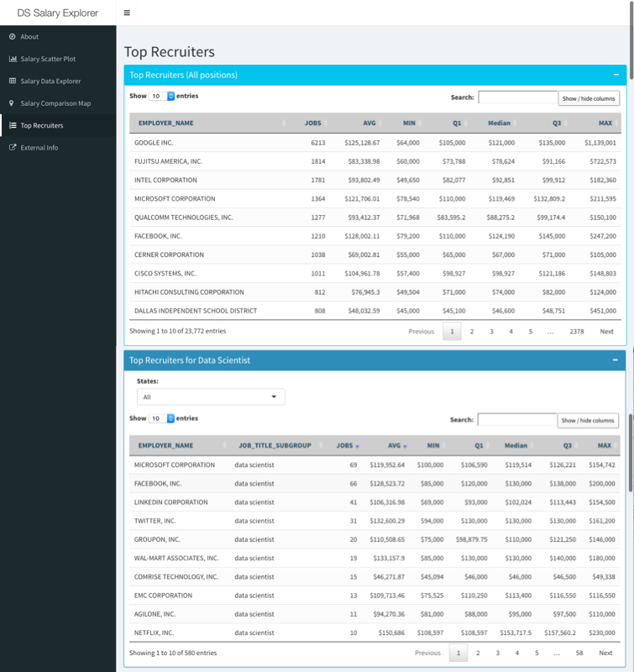Sort All positions table by Q1 column

(x=457, y=123)
